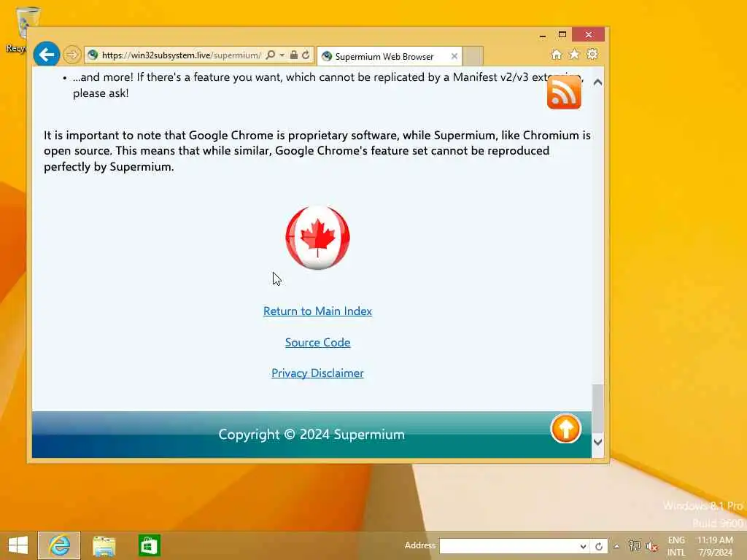The width and height of the screenshot is (747, 560).
Task: Open the address bar autocomplete dropdown arrow
Action: coord(282,55)
